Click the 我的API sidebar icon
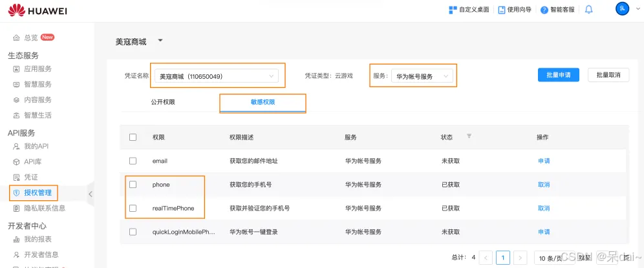This screenshot has height=268, width=644. [16, 146]
